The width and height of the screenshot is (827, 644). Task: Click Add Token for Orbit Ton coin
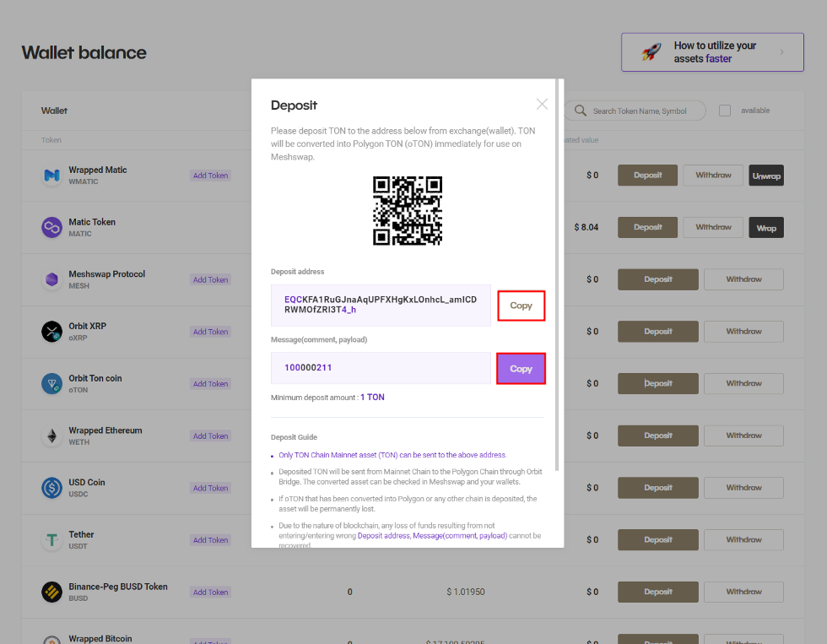(210, 384)
